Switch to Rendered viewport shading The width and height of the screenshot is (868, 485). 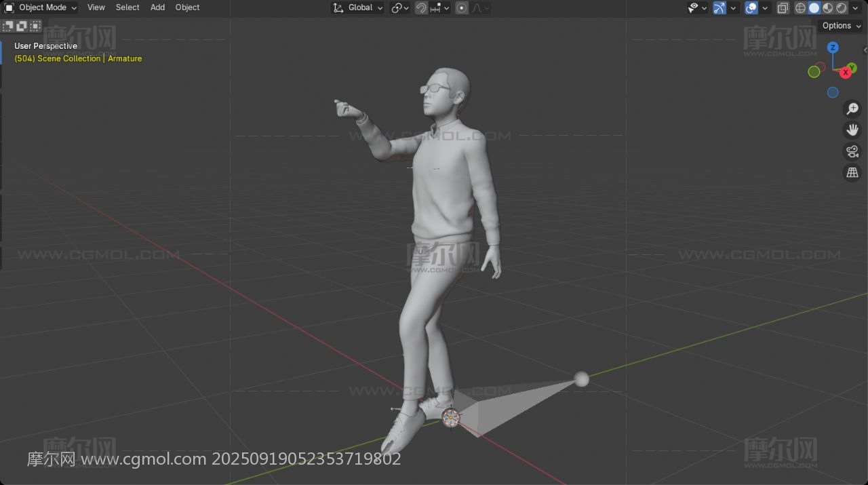click(842, 7)
